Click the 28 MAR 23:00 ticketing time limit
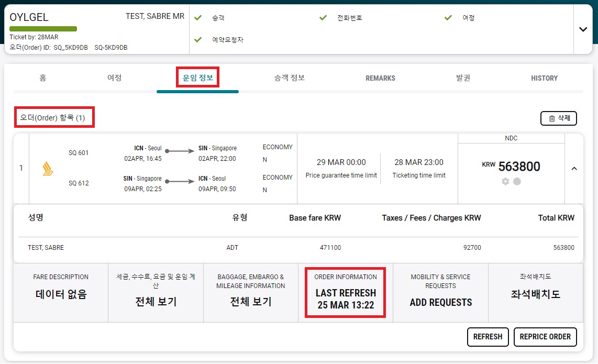Viewport: 598px width, 364px height. [x=419, y=162]
